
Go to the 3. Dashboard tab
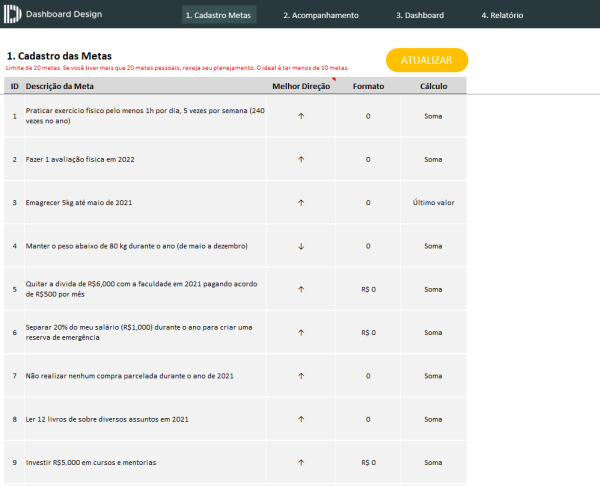coord(420,15)
